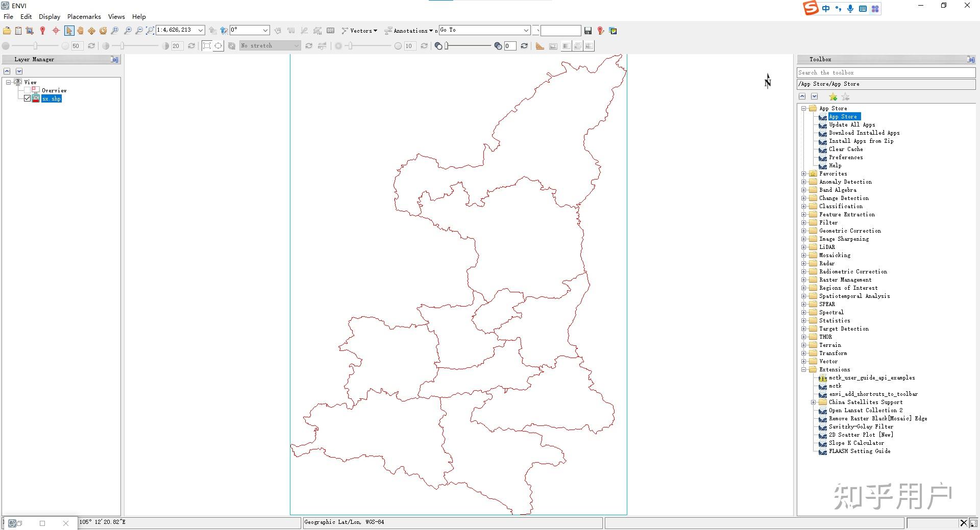The width and height of the screenshot is (980, 530).
Task: Expand the Classification folder
Action: pyautogui.click(x=804, y=207)
